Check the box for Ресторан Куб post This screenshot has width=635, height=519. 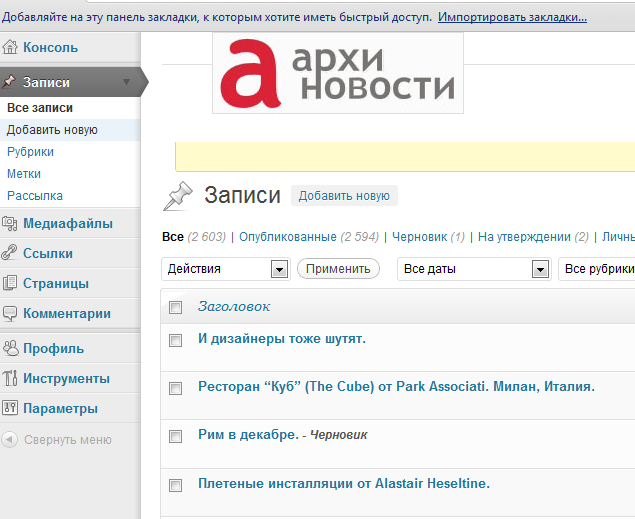[x=175, y=388]
